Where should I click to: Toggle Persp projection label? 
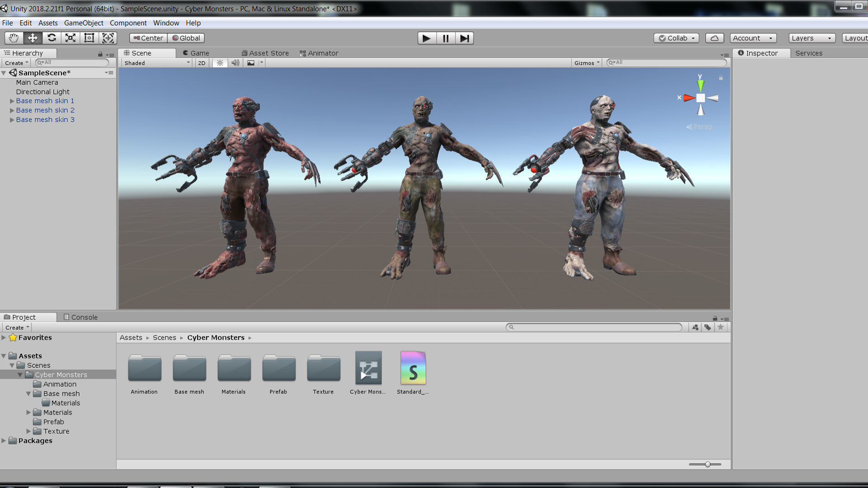tap(699, 127)
